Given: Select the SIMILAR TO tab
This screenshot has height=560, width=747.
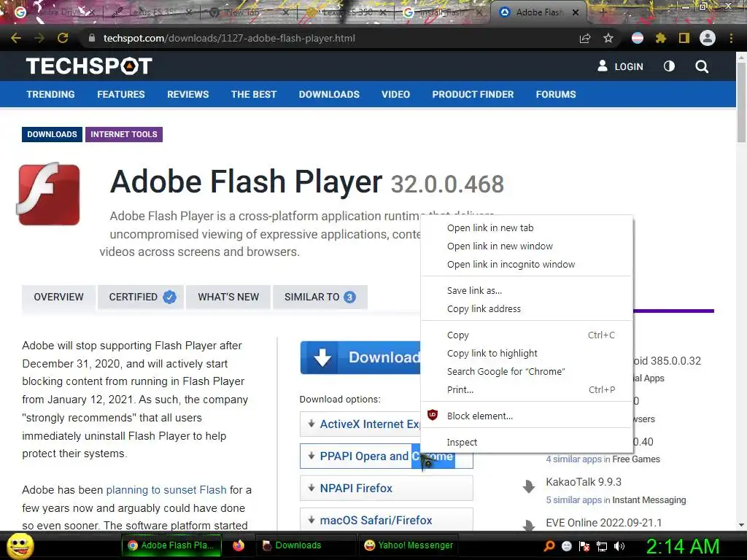Looking at the screenshot, I should 320,297.
